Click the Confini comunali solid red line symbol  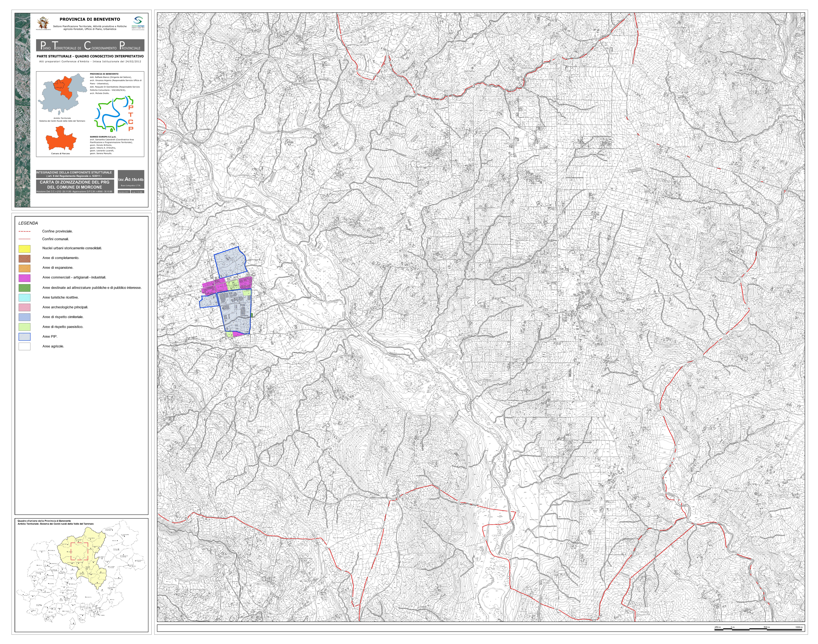coord(24,239)
